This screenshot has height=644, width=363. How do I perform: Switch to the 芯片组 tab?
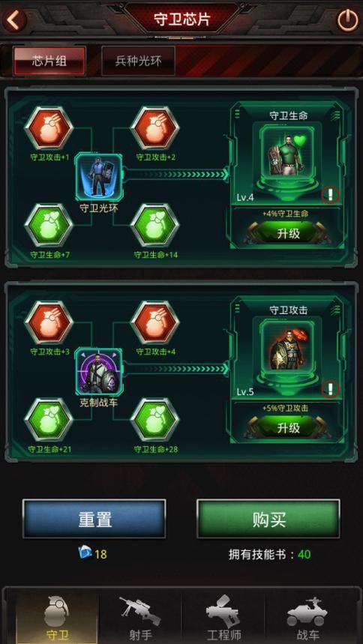[49, 61]
